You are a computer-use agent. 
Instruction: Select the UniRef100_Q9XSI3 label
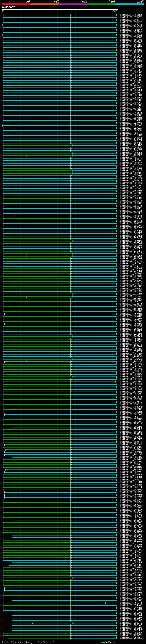coord(131,404)
